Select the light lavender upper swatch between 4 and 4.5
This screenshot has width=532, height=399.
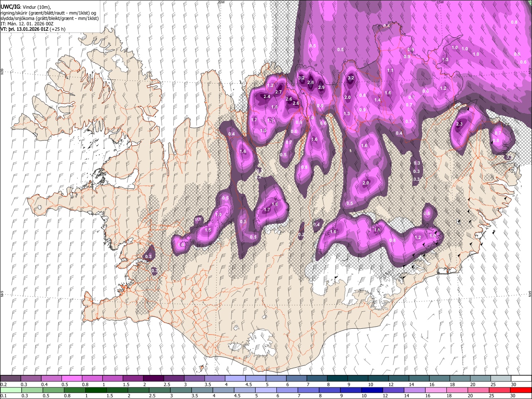point(235,379)
